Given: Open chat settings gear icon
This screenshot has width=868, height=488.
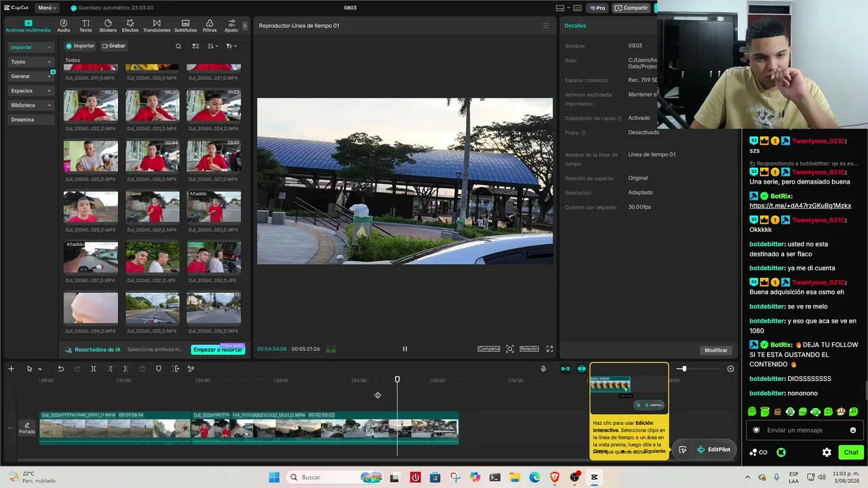Looking at the screenshot, I should pyautogui.click(x=827, y=452).
